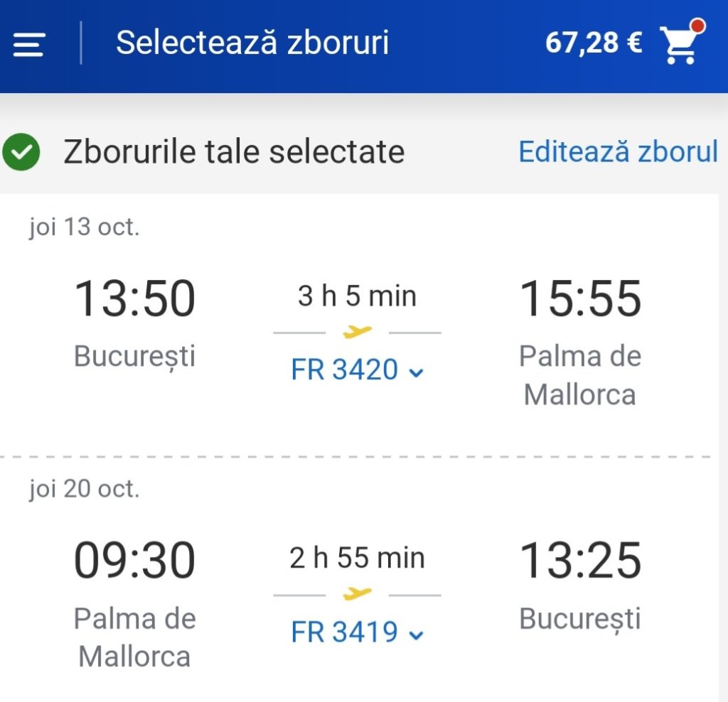728x702 pixels.
Task: Click the 13:50 departure time
Action: pyautogui.click(x=134, y=299)
